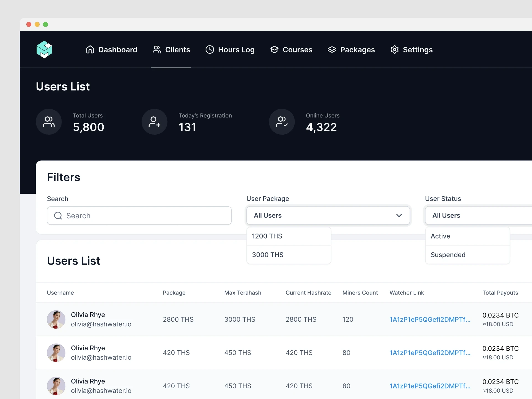
Task: Open watcher link in 2800 THS row
Action: pos(430,319)
